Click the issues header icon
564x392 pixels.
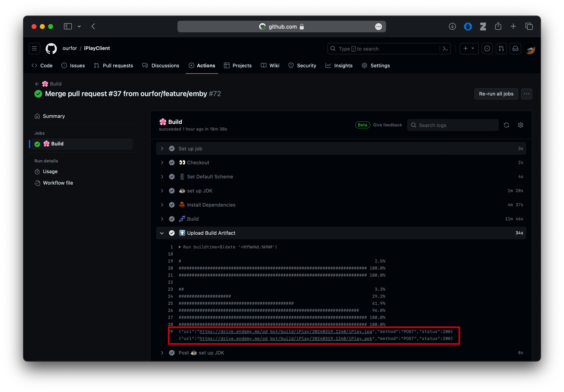click(x=487, y=49)
